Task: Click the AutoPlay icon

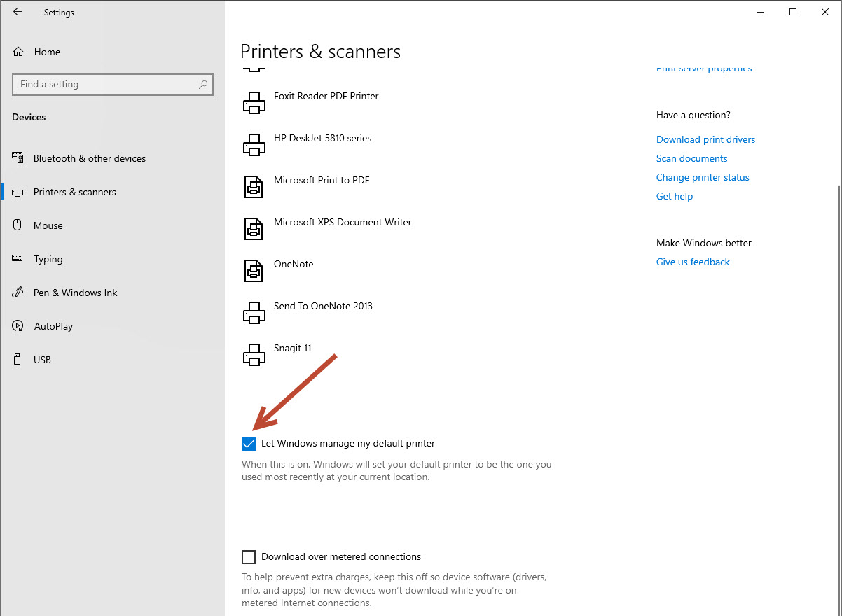Action: click(18, 326)
